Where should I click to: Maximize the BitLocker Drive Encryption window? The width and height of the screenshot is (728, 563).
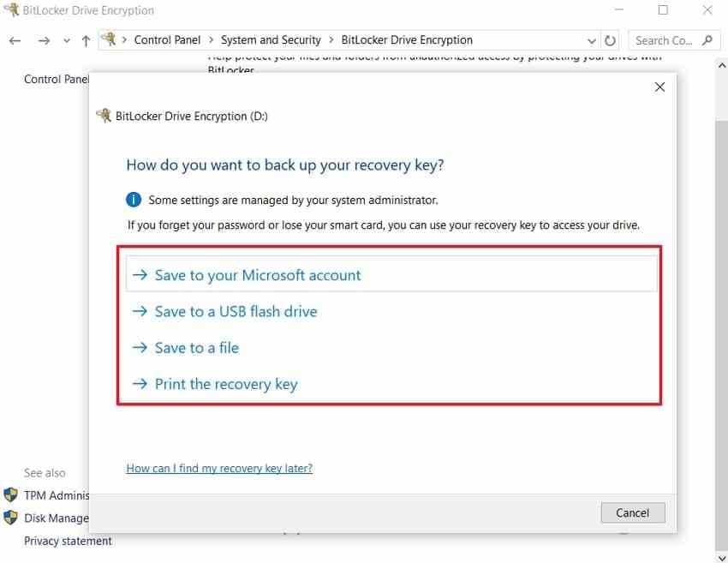tap(663, 9)
